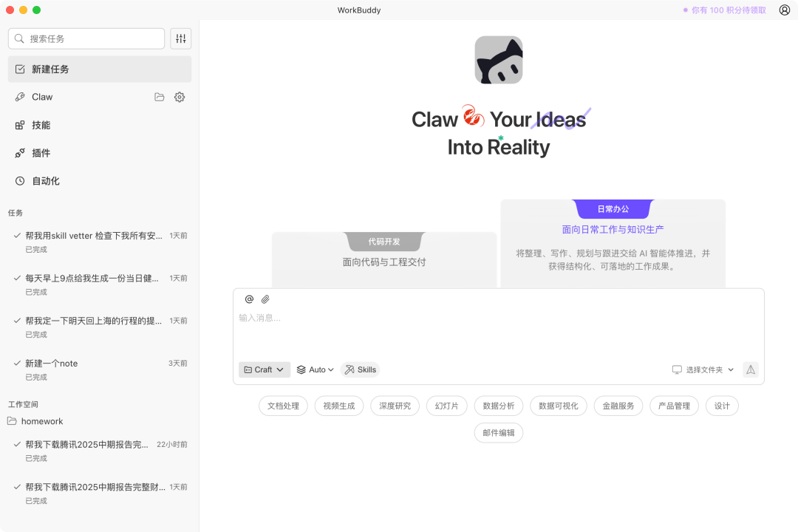Choose the 邮件编辑 suggestion chip
798x532 pixels.
click(x=499, y=433)
